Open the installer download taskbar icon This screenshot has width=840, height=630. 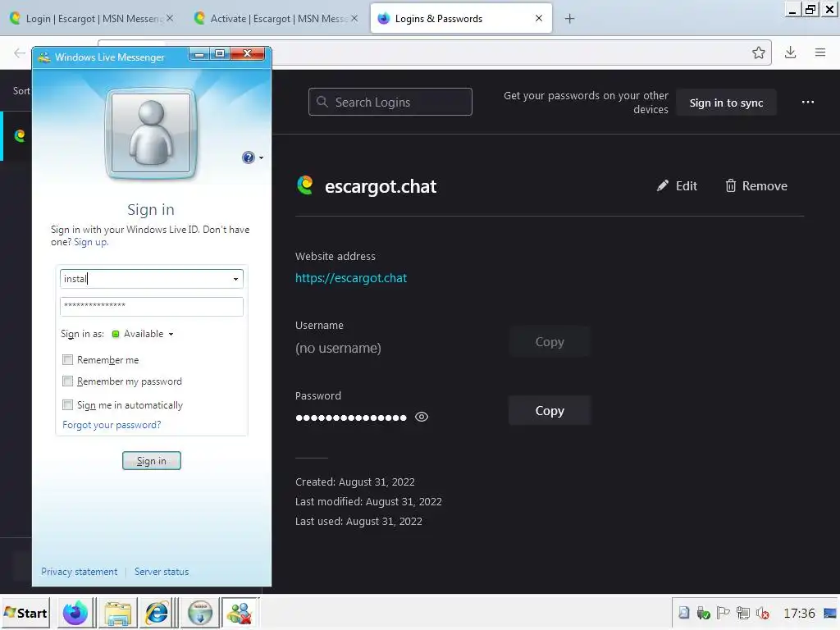(x=200, y=613)
